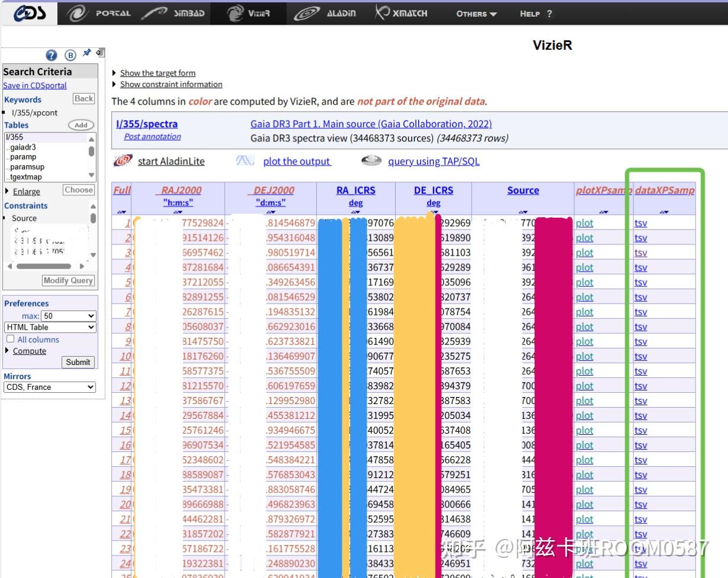Open Save in CDSportal link

pyautogui.click(x=35, y=85)
